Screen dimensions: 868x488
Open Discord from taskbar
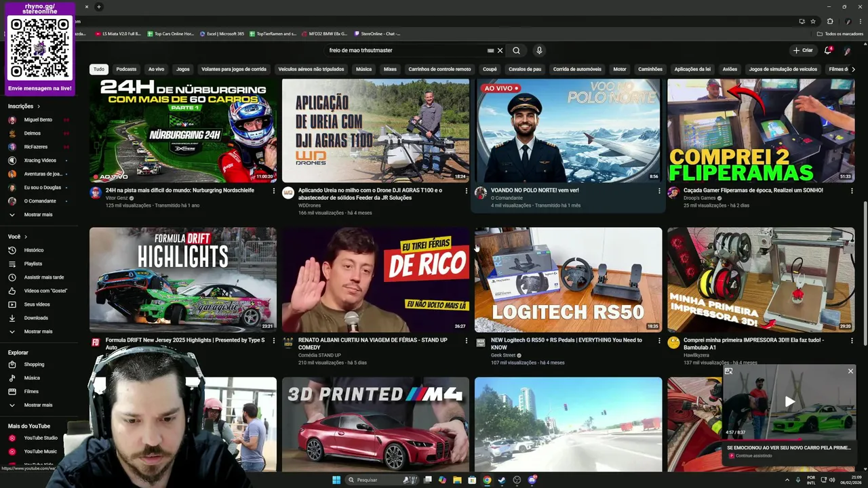[x=532, y=480]
